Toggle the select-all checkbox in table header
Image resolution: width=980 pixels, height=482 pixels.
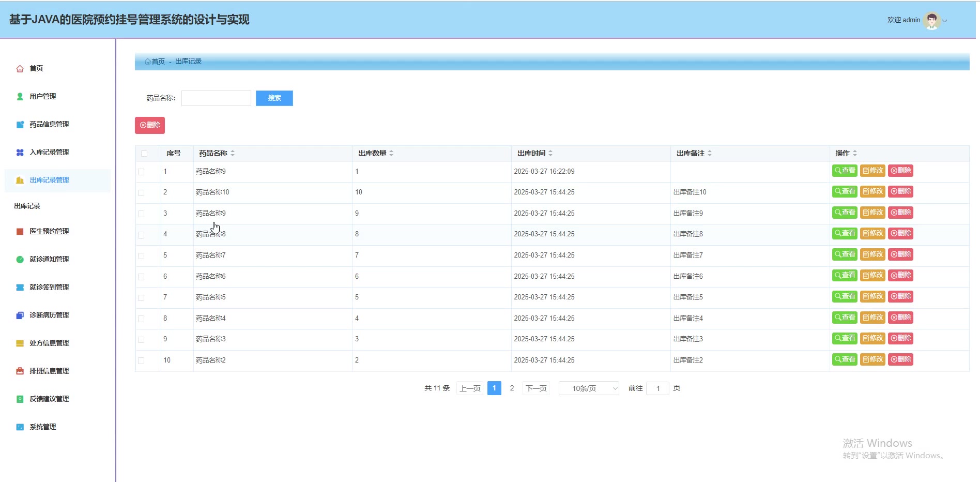click(x=144, y=154)
